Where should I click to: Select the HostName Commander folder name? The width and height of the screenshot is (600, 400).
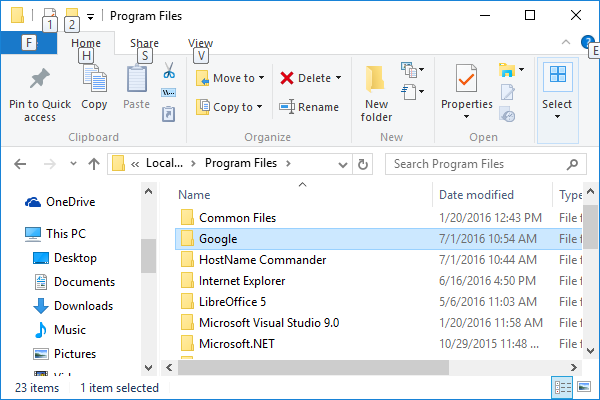click(262, 260)
